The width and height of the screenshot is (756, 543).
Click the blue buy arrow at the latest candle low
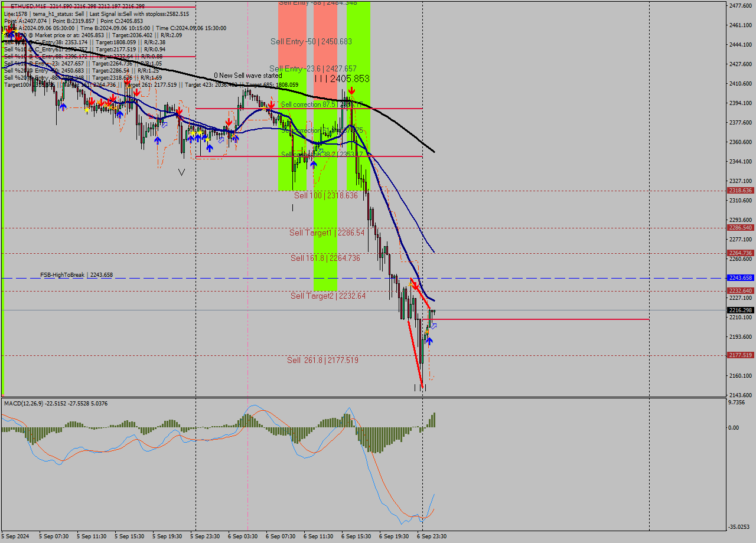coord(429,341)
